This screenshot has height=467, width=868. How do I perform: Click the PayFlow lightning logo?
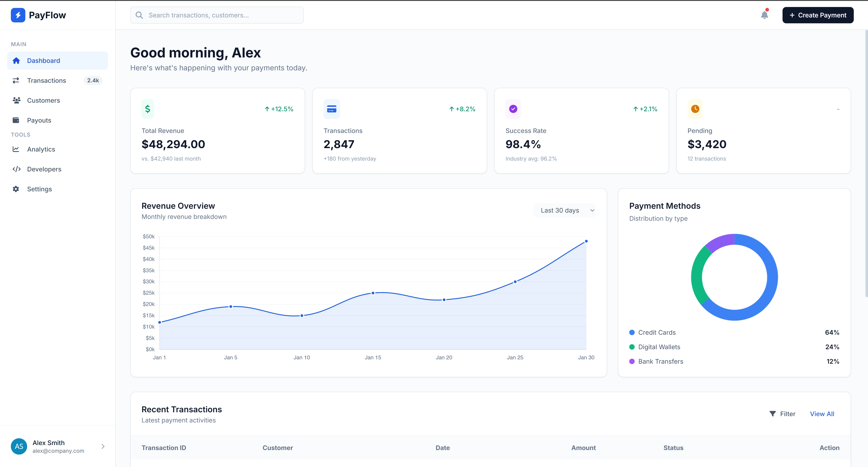click(x=18, y=15)
